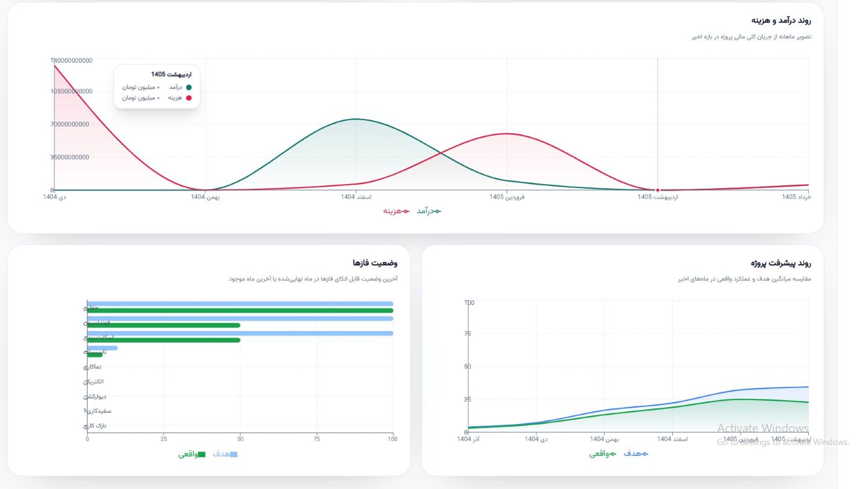Click the green واقعی bar for فونداسیون
This screenshot has height=489, width=868.
click(x=164, y=325)
